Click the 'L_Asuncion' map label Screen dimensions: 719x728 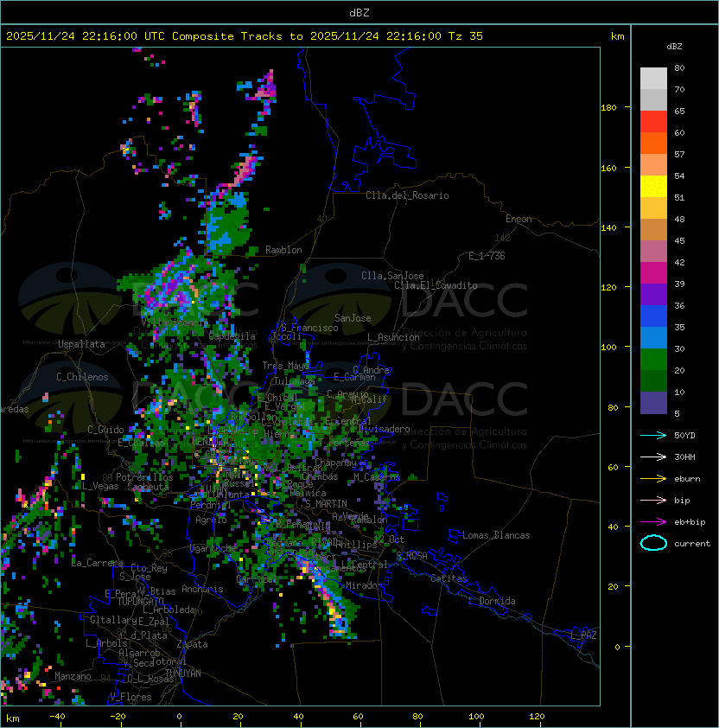click(x=393, y=337)
